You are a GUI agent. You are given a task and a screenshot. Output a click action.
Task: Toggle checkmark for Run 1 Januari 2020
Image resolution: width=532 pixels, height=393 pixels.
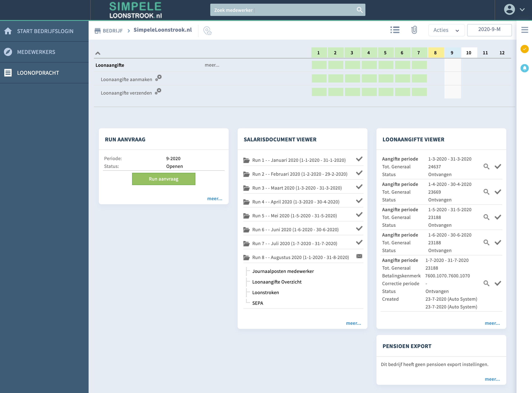coord(359,159)
